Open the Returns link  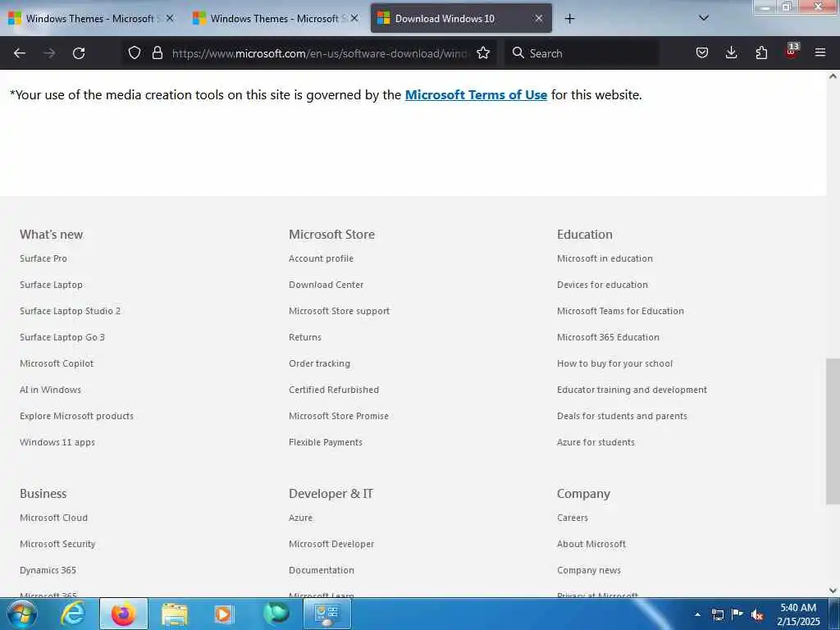point(305,337)
